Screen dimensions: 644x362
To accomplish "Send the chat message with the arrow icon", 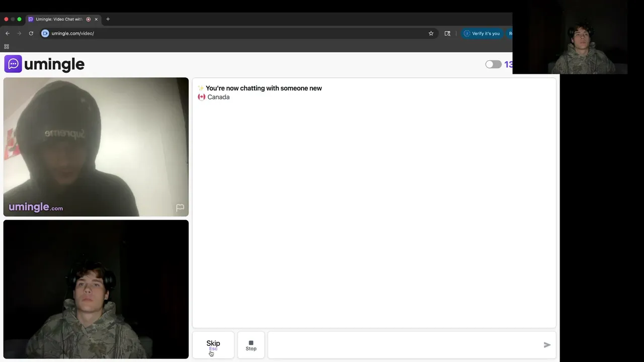I will (x=547, y=345).
